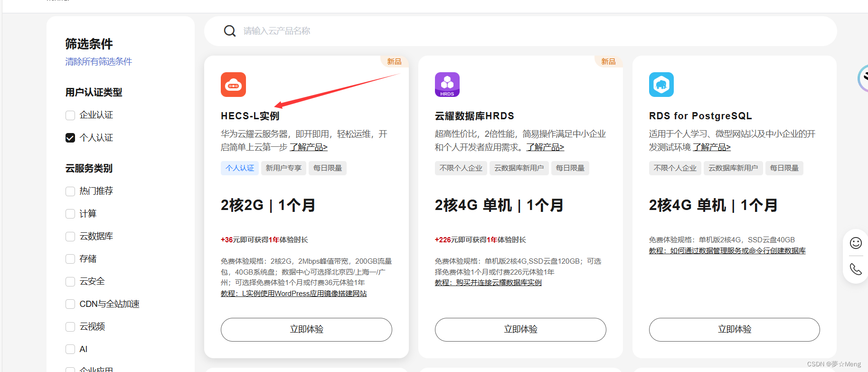Open the 如何通过数据管理服务 tutorial link
The width and height of the screenshot is (868, 372).
coord(727,251)
